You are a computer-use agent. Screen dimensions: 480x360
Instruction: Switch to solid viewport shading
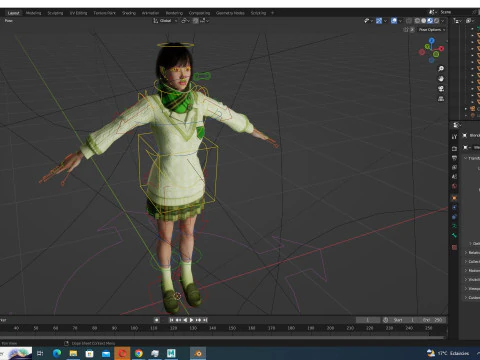point(424,21)
